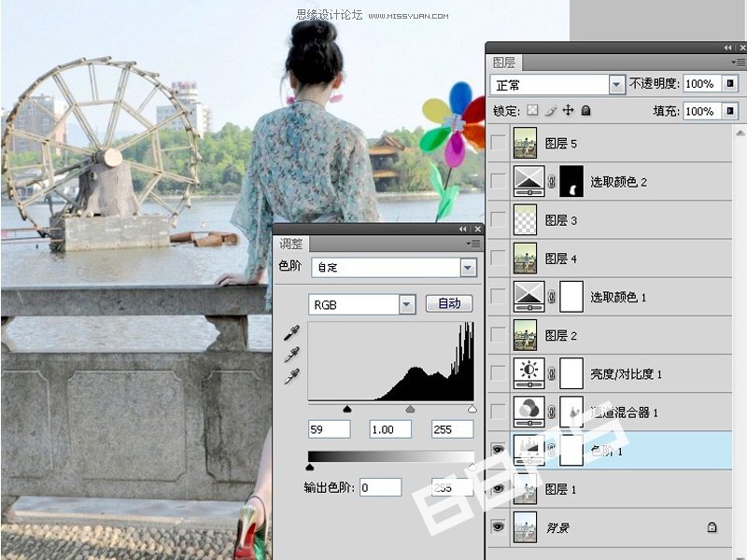747x560 pixels.
Task: Open the 自定 levels preset dropdown
Action: [x=468, y=268]
